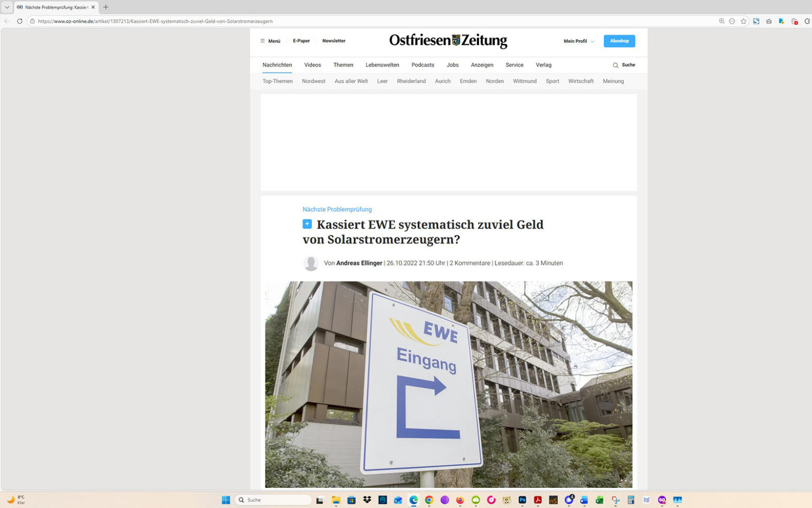
Task: Click the author name Andreas Ellinger
Action: click(359, 263)
